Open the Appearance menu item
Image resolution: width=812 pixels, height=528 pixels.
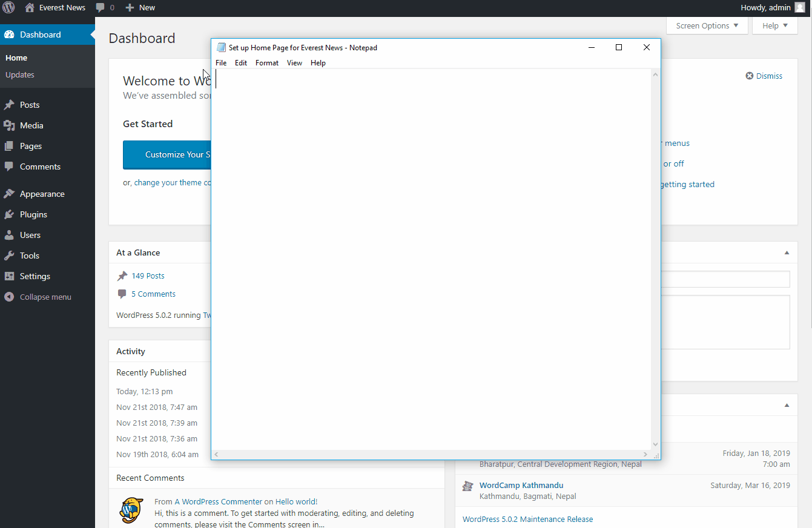pyautogui.click(x=42, y=194)
